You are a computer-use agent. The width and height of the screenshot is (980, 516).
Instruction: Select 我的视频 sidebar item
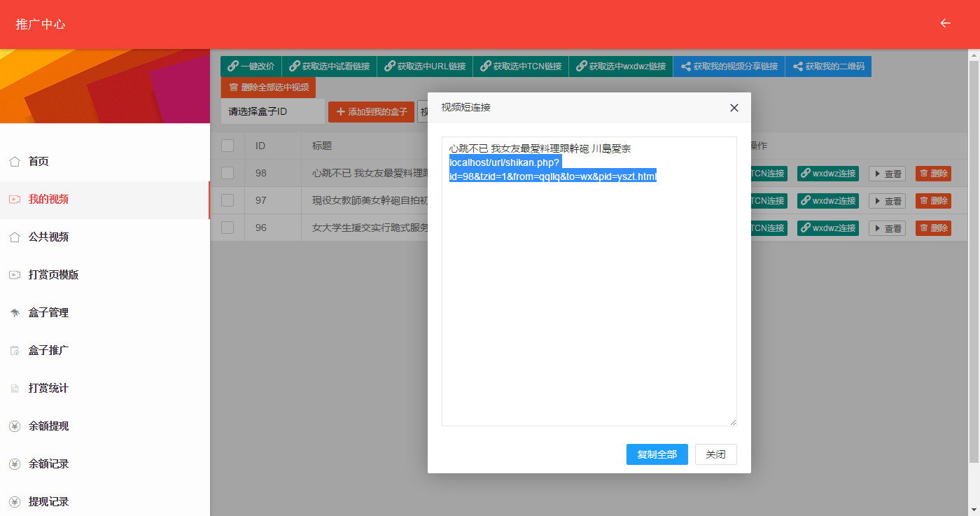(x=105, y=200)
